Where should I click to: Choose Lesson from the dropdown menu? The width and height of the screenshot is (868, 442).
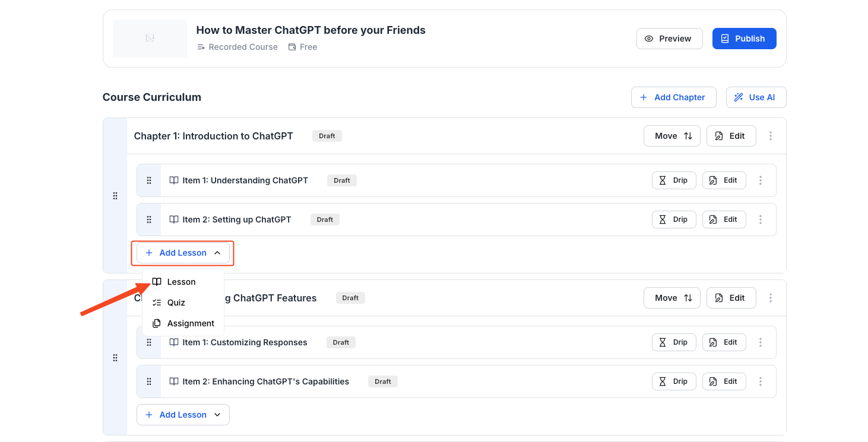pyautogui.click(x=183, y=282)
